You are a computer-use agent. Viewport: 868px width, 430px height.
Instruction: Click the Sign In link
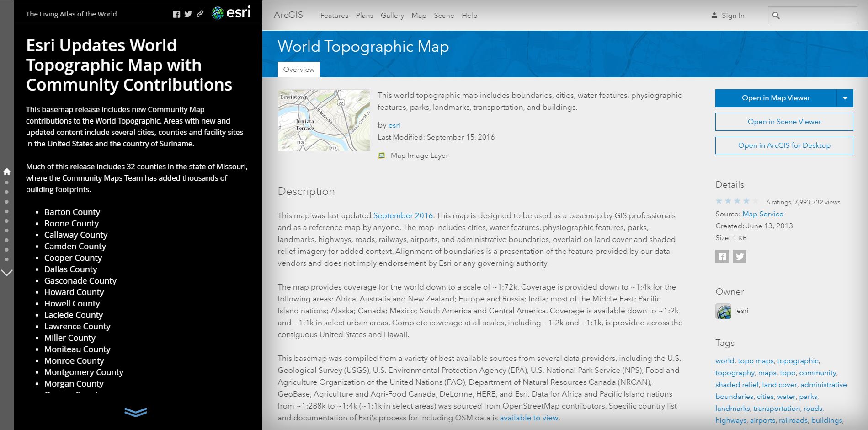tap(733, 16)
